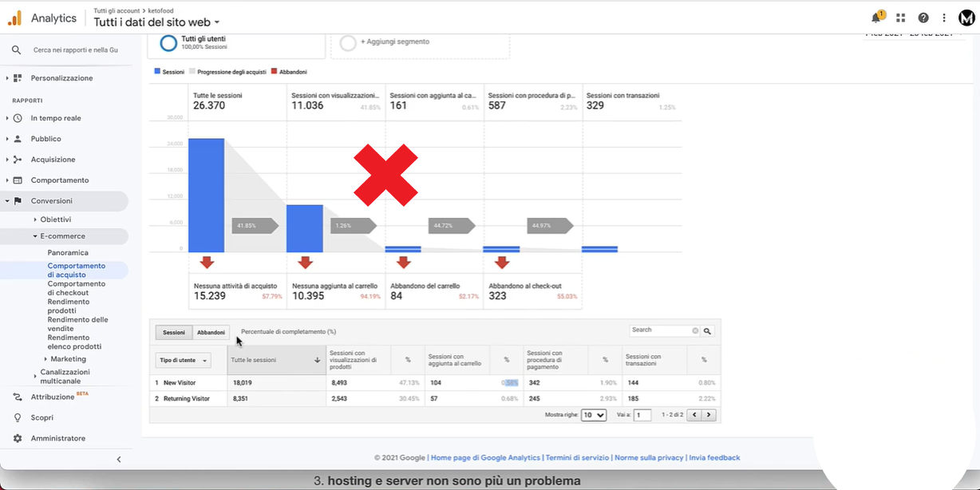980x490 pixels.
Task: Open Comportamento di checkout report
Action: (x=76, y=288)
